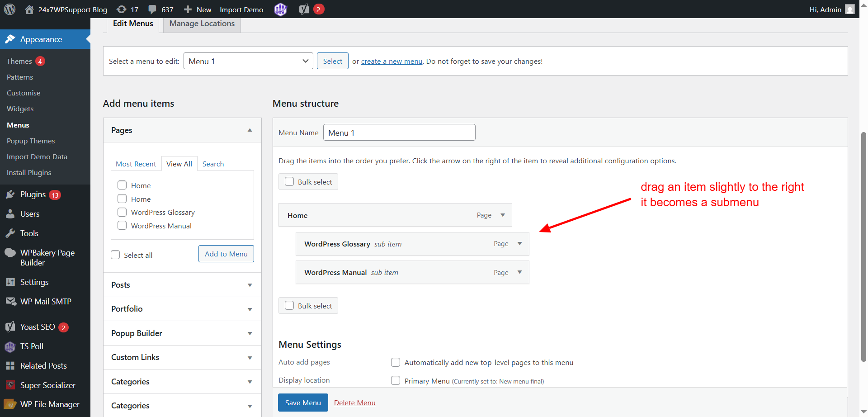
Task: Switch to Search pages tab
Action: (x=213, y=164)
